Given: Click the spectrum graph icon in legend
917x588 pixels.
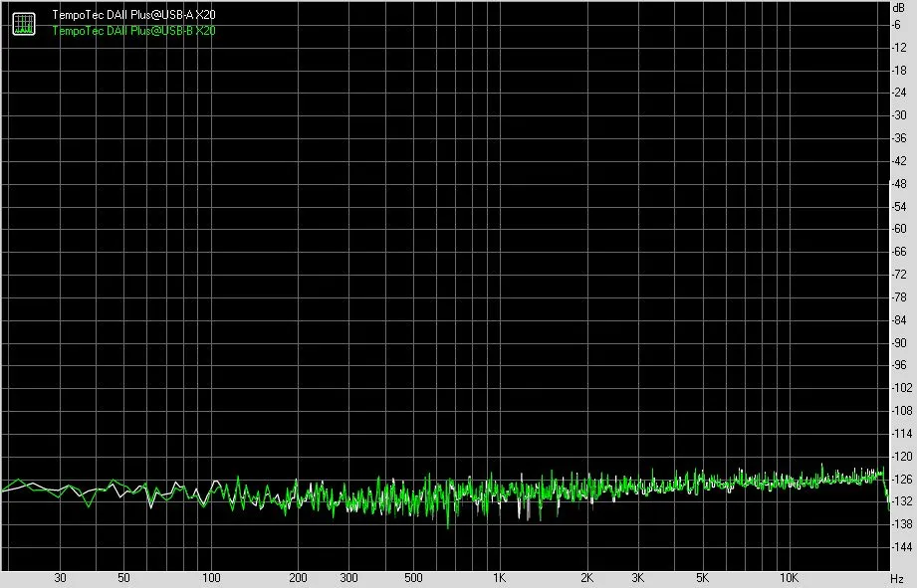Looking at the screenshot, I should click(x=24, y=23).
